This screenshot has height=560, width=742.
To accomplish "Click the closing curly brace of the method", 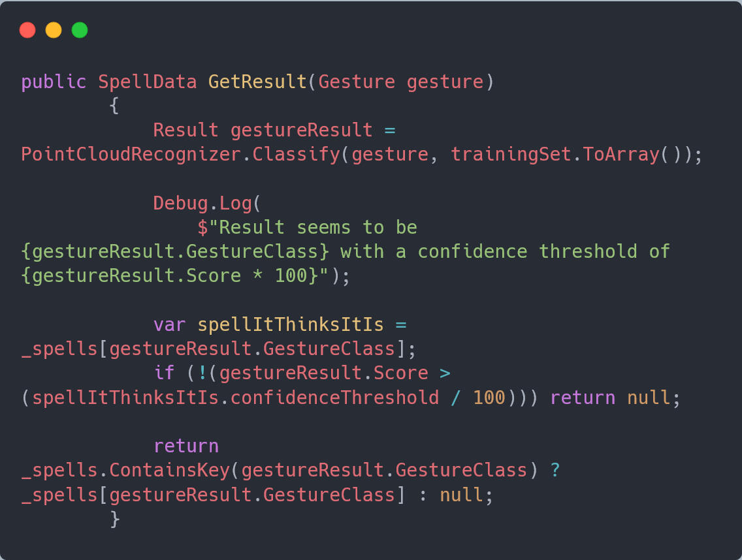I will point(114,518).
